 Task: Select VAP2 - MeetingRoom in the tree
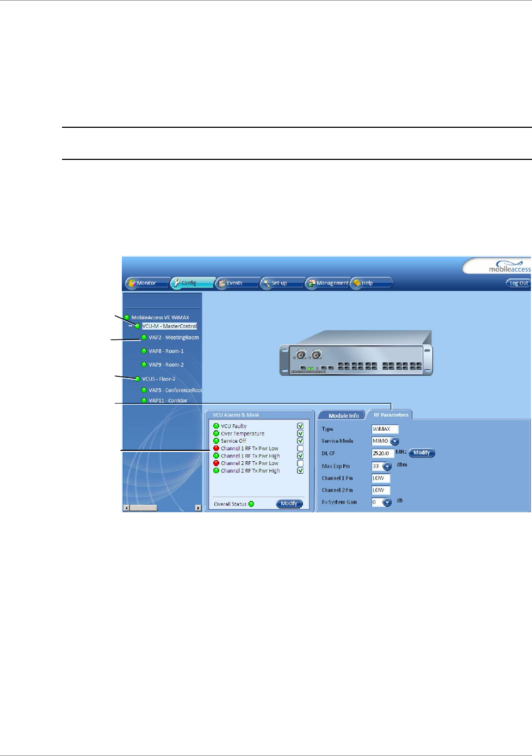tap(174, 338)
